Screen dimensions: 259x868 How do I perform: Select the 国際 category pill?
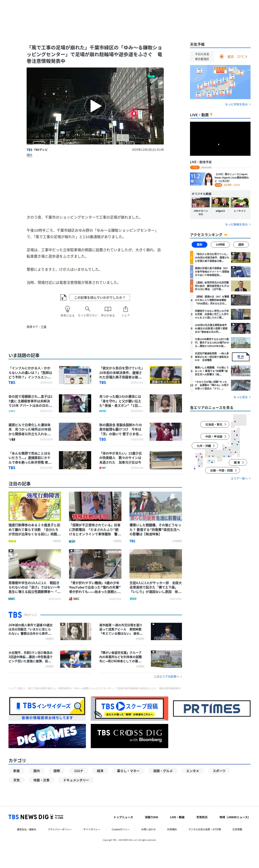57,771
